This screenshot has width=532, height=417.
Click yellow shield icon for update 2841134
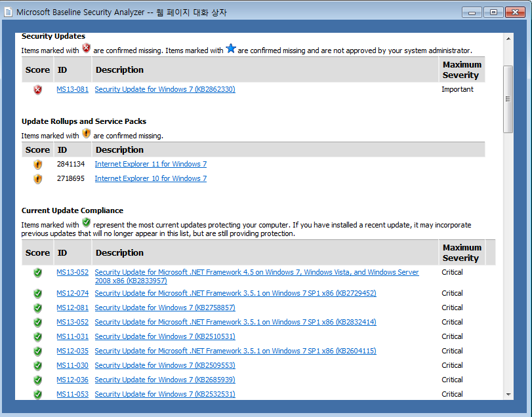coord(37,165)
